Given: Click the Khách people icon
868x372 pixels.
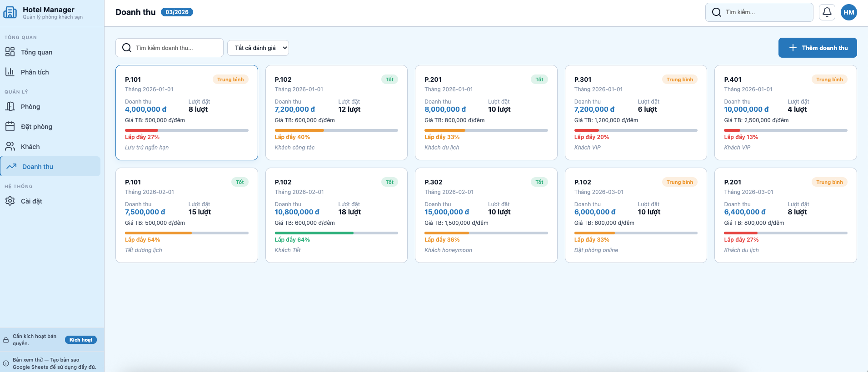Looking at the screenshot, I should pos(10,147).
